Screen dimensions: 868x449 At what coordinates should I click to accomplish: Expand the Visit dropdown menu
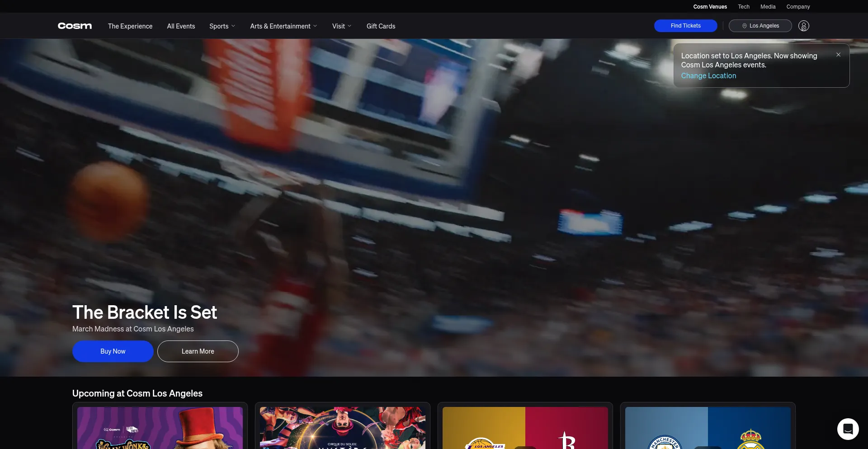(x=341, y=26)
